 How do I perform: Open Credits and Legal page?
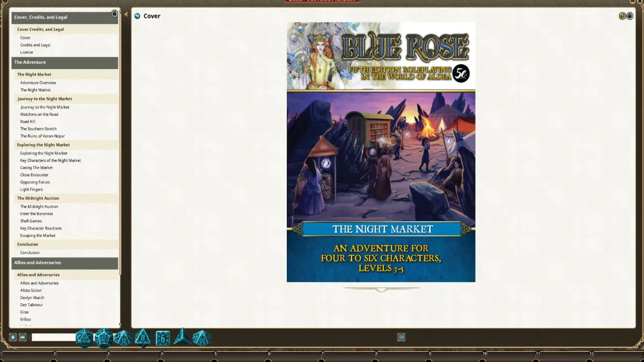[x=35, y=45]
